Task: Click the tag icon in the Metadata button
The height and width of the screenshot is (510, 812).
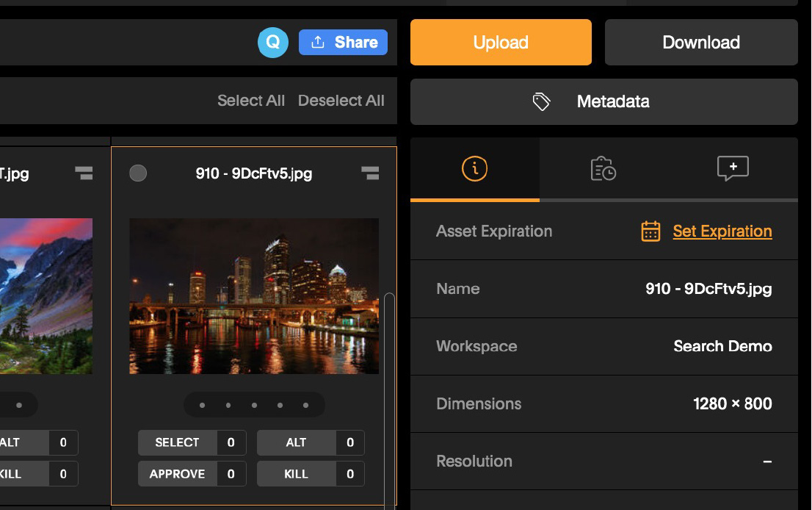Action: coord(541,101)
